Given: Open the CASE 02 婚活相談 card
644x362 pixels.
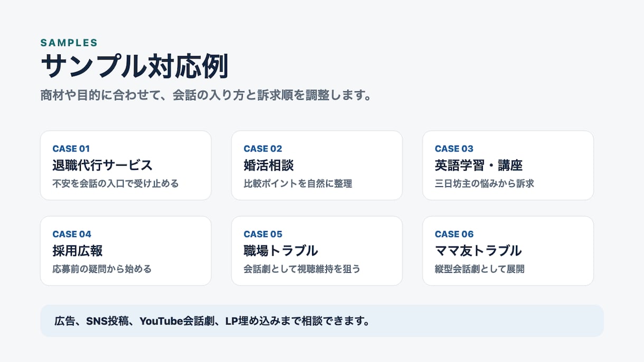Looking at the screenshot, I should point(317,165).
